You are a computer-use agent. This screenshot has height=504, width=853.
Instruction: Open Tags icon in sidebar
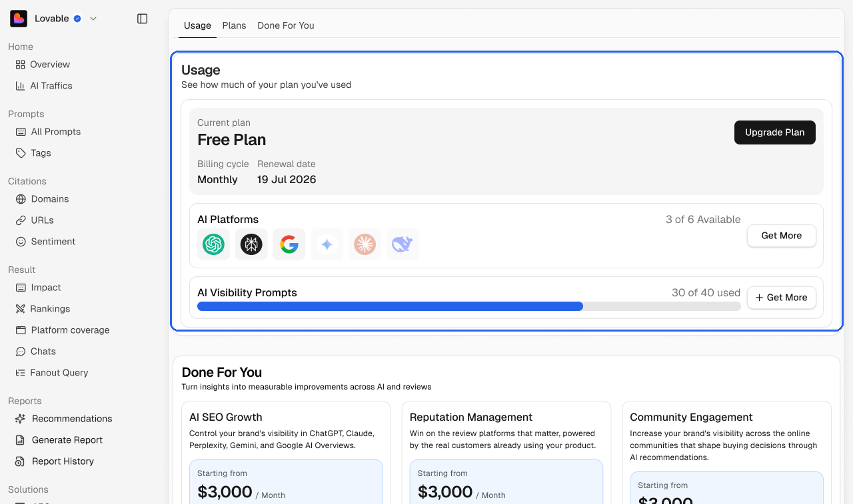coord(21,153)
